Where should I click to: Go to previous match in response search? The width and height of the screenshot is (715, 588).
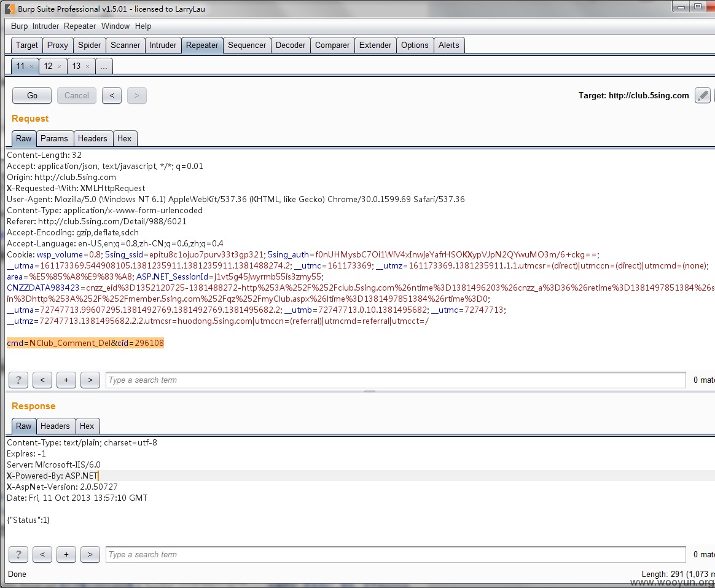coord(42,555)
